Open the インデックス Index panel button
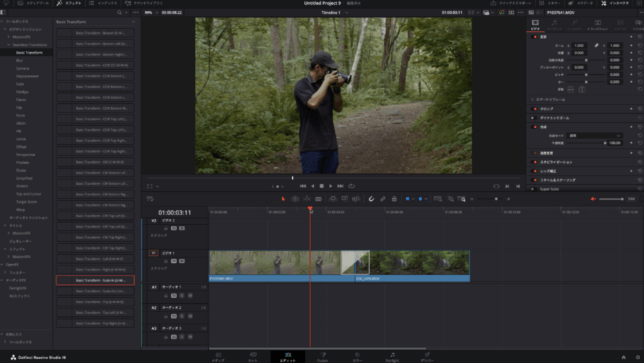The height and width of the screenshot is (363, 644). [x=104, y=3]
